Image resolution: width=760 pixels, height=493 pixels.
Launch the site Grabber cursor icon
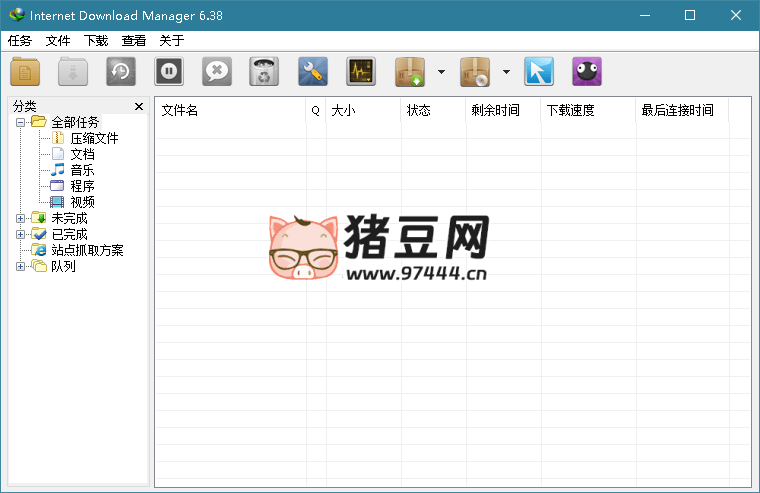[x=539, y=72]
